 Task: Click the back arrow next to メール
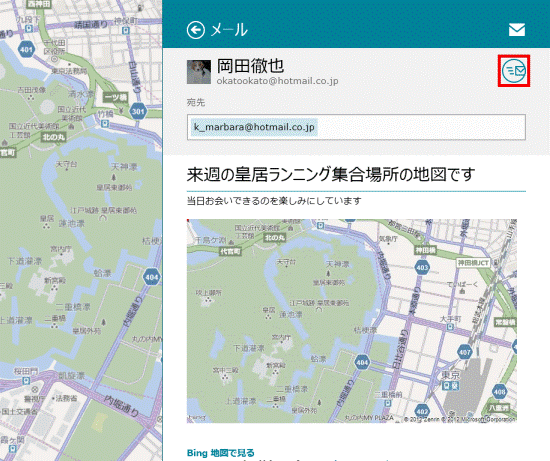(x=195, y=30)
